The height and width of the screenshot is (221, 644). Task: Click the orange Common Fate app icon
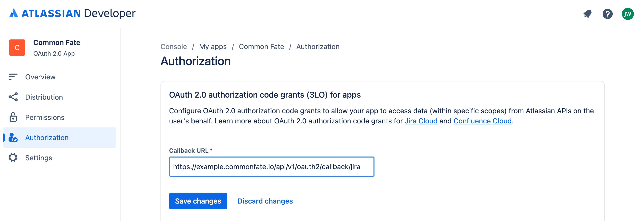coord(17,48)
